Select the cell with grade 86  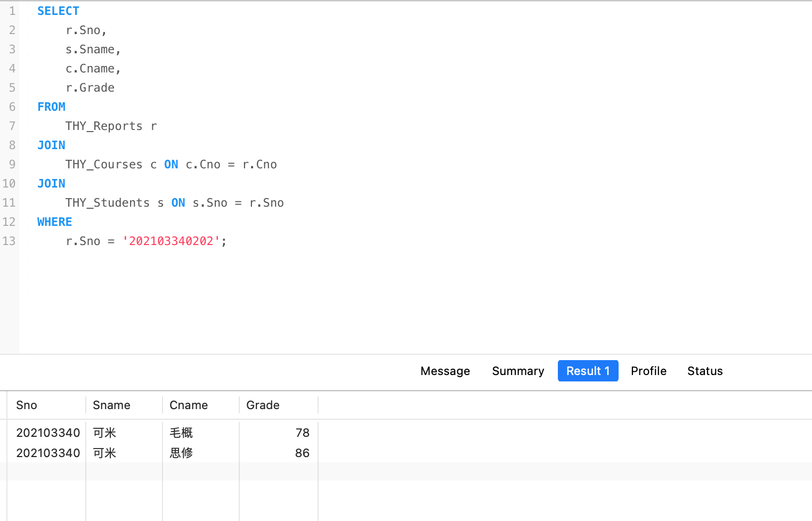point(302,453)
